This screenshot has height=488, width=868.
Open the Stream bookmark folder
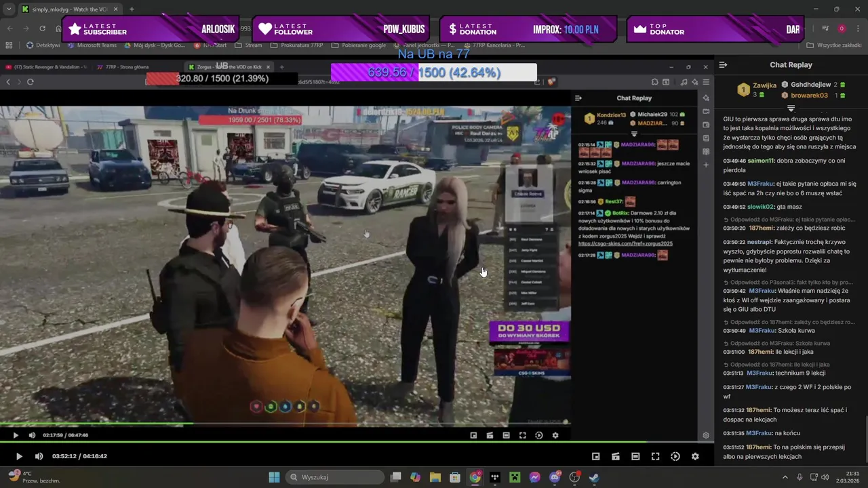[248, 45]
